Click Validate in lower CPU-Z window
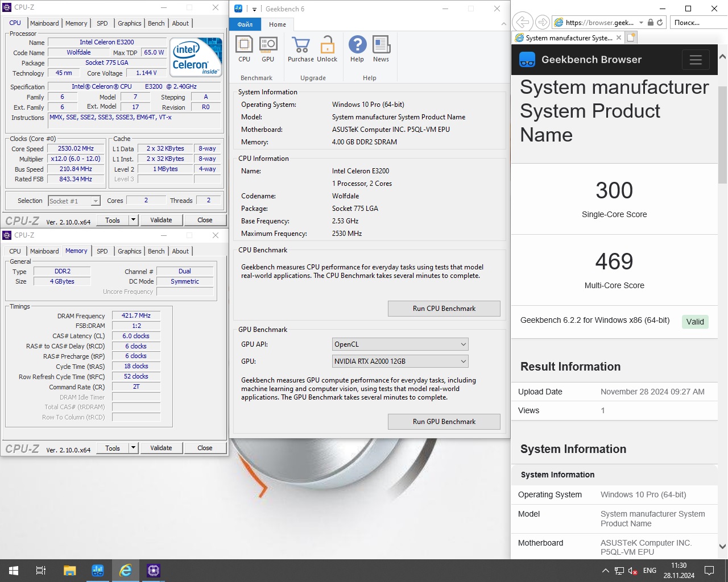The width and height of the screenshot is (728, 582). coord(161,448)
